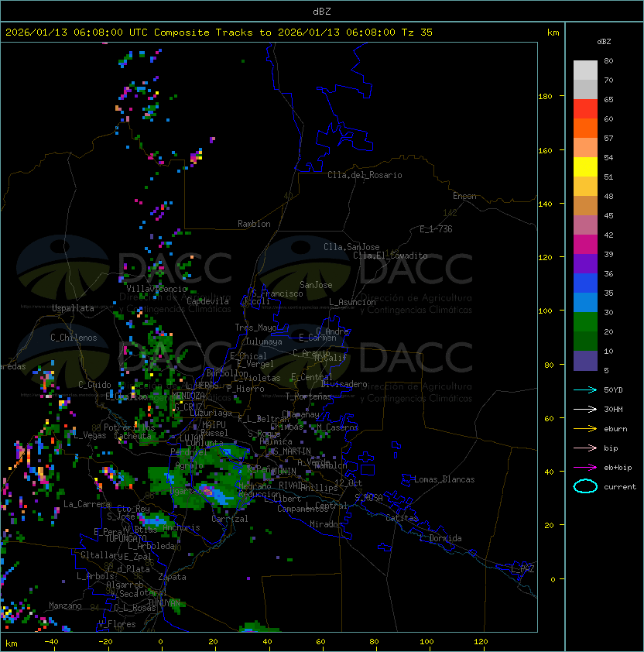Click the 'dBZ' title at the top
This screenshot has height=652, width=644.
point(322,11)
